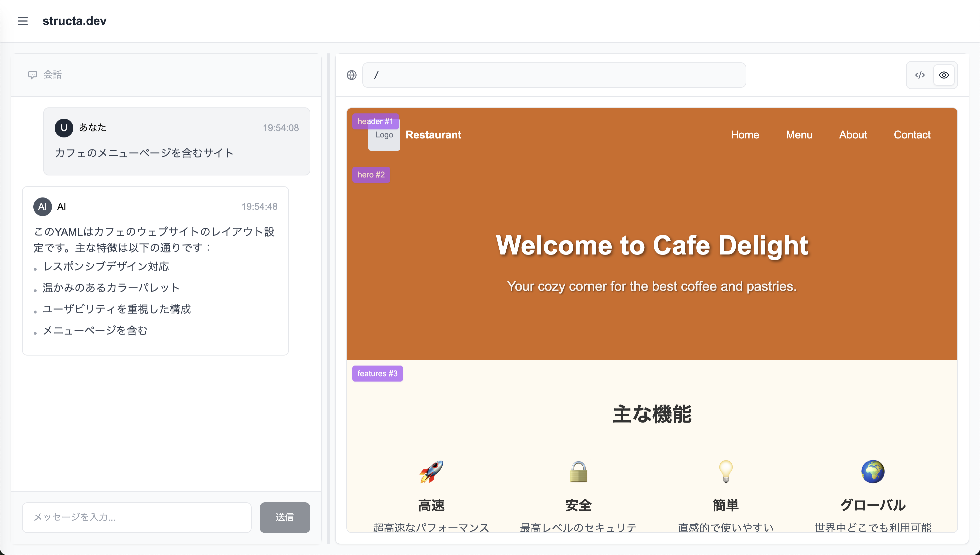Select the header #1 section tag
The width and height of the screenshot is (980, 555).
click(x=375, y=121)
